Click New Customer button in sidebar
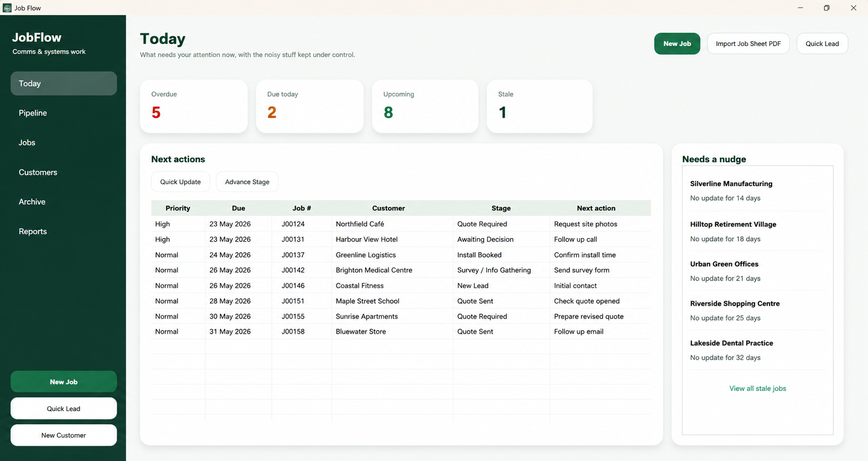 point(64,435)
